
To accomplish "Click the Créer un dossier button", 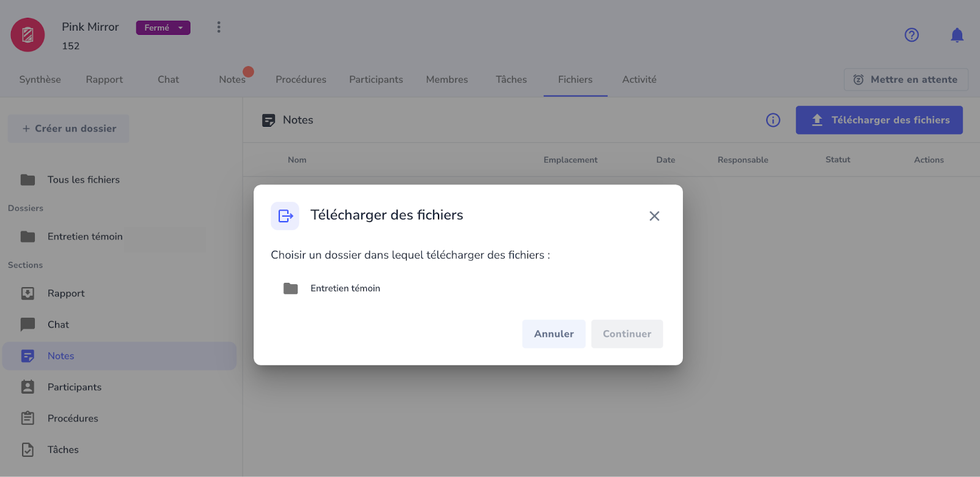I will click(x=69, y=129).
